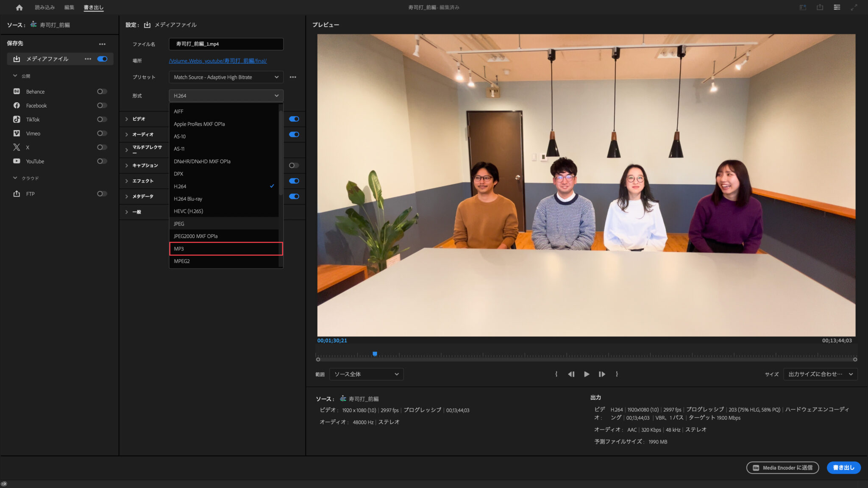Switch to the 編集 tab
868x488 pixels.
[69, 7]
